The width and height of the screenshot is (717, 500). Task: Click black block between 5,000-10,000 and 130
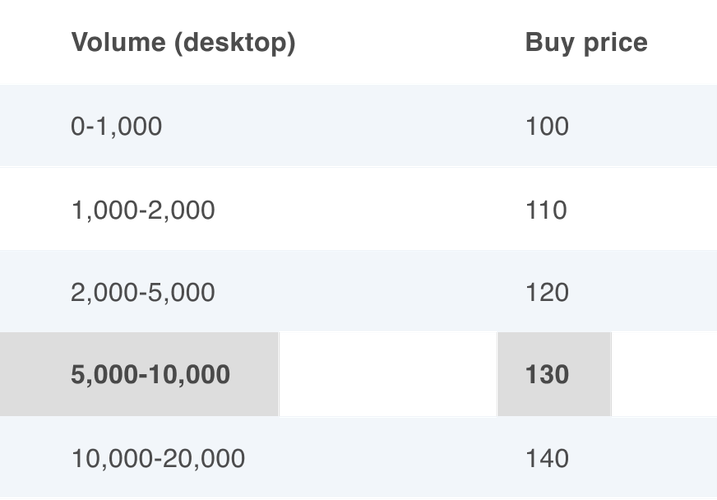tap(388, 375)
